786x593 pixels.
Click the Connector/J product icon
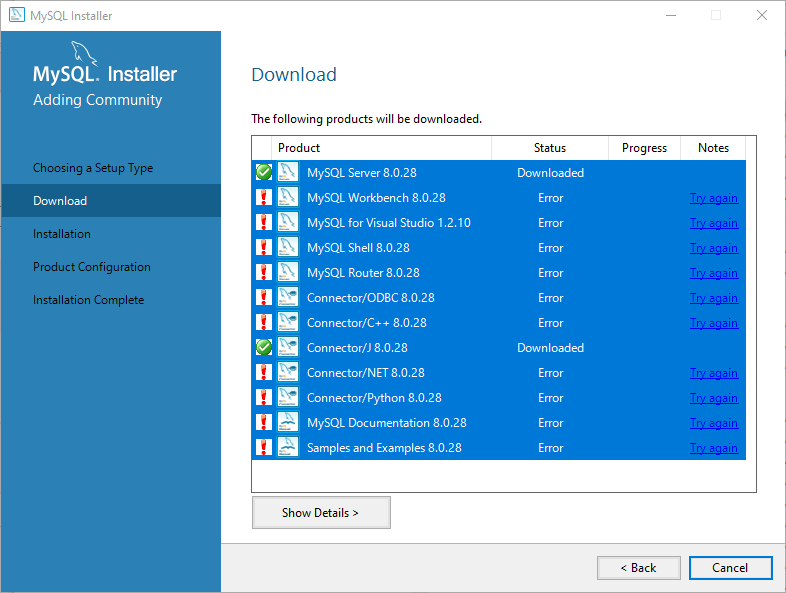(x=288, y=347)
